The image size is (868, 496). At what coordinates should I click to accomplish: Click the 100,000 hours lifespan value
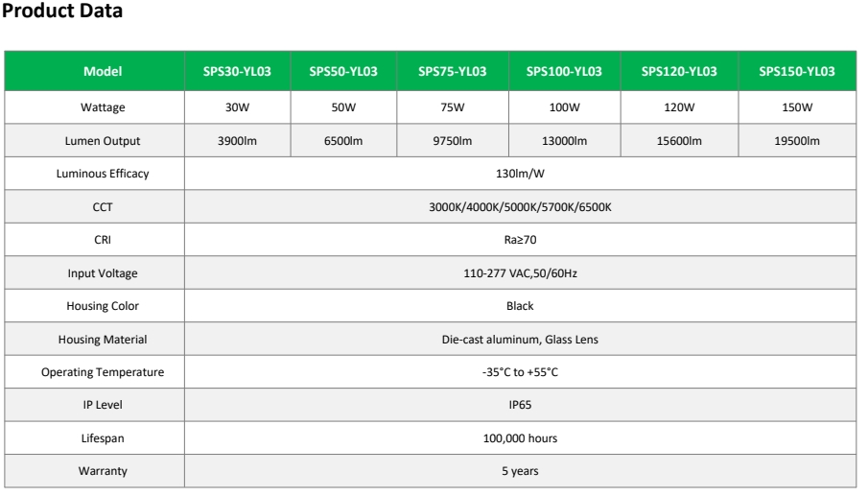[521, 437]
